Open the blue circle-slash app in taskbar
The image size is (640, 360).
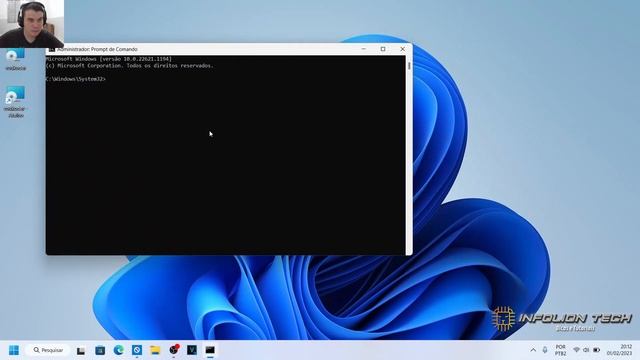click(137, 350)
